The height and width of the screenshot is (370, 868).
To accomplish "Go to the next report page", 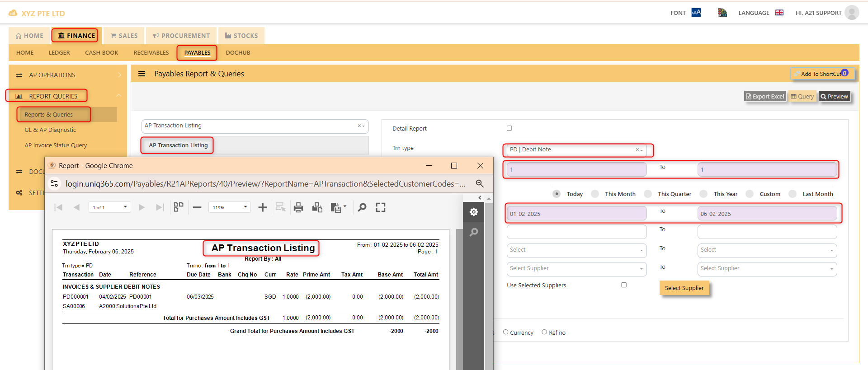I will tap(142, 207).
